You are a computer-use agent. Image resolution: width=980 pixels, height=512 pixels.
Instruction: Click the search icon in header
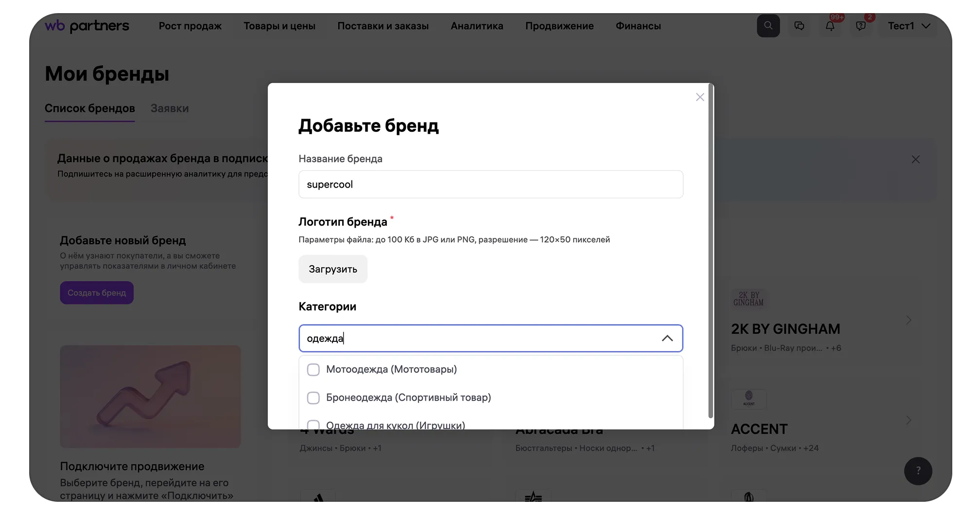tap(768, 26)
